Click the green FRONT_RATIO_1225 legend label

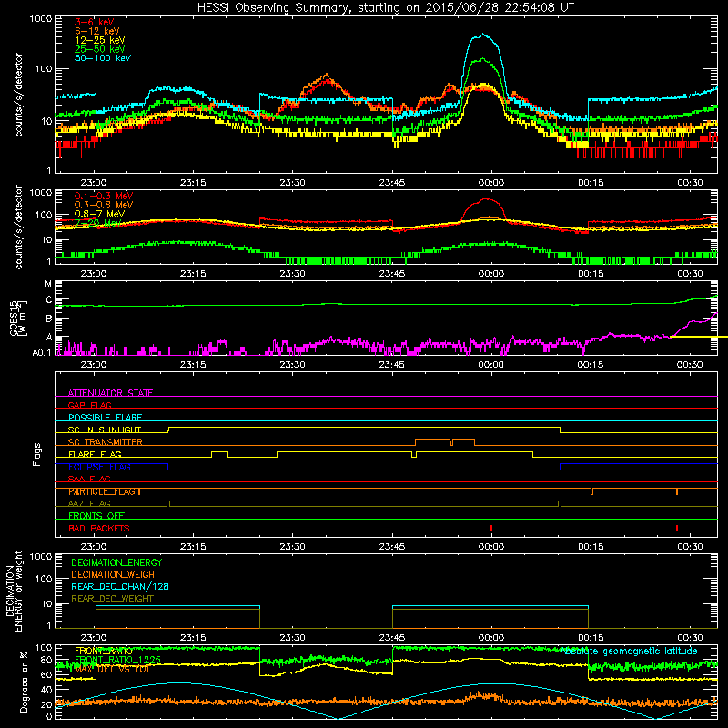tap(117, 660)
